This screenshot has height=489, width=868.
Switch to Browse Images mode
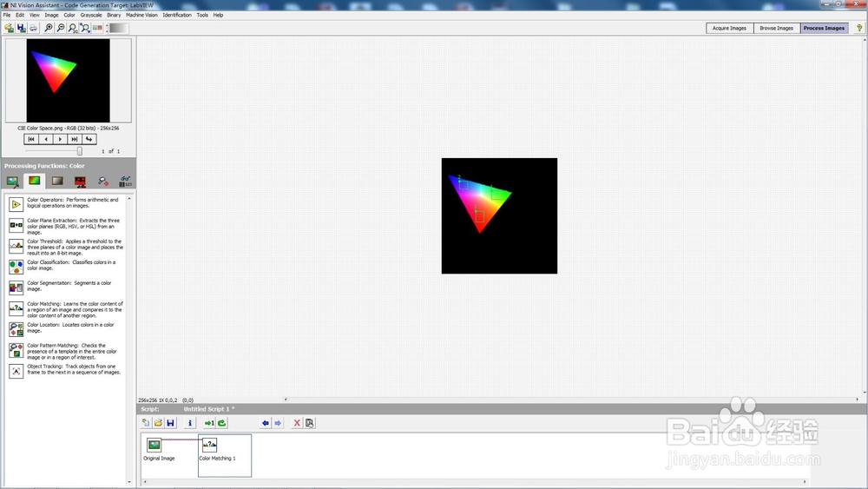click(x=777, y=28)
